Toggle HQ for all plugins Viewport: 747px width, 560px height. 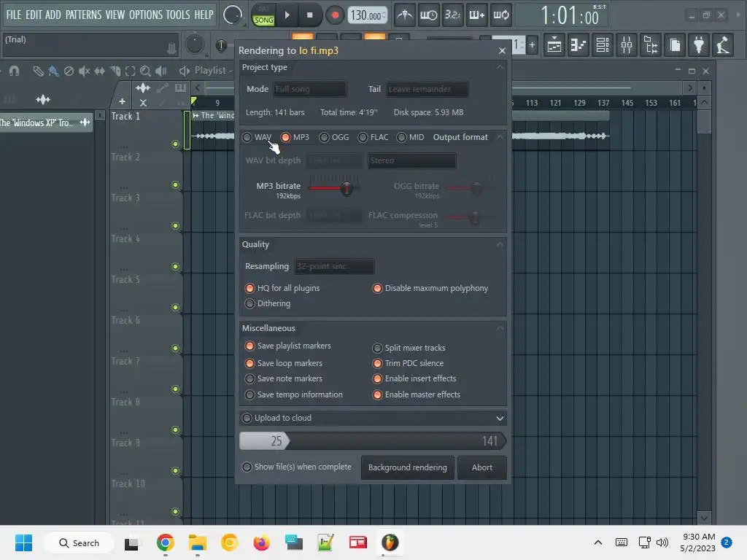coord(249,288)
